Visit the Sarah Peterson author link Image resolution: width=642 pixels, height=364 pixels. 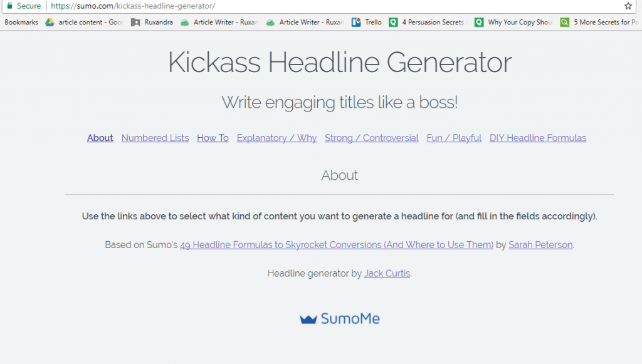(540, 245)
